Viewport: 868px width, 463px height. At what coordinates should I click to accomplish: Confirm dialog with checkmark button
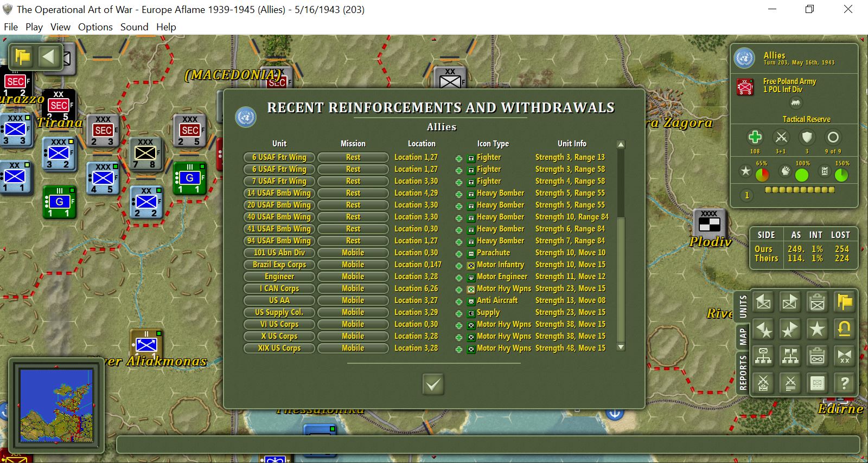[433, 384]
